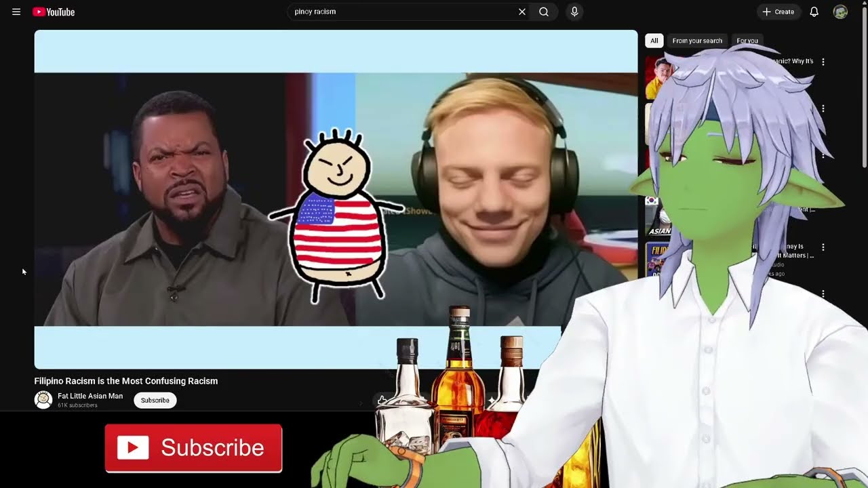Click the '61K subscribers' text
The width and height of the screenshot is (868, 488).
(x=77, y=405)
